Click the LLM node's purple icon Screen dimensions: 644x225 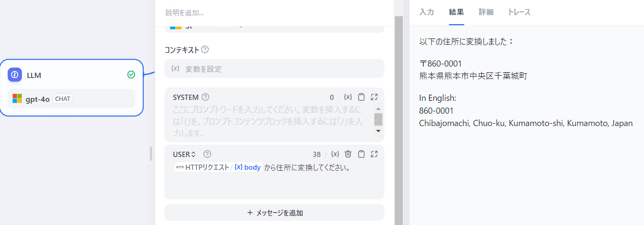click(15, 75)
